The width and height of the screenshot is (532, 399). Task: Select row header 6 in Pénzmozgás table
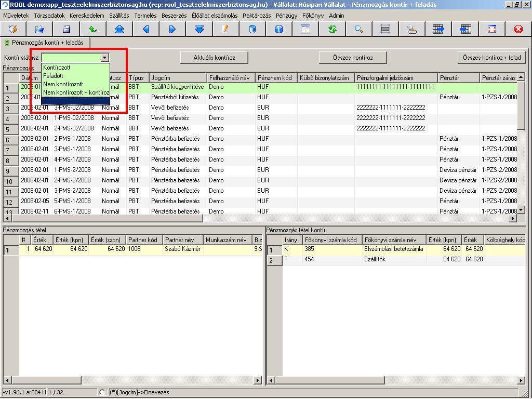(11, 140)
